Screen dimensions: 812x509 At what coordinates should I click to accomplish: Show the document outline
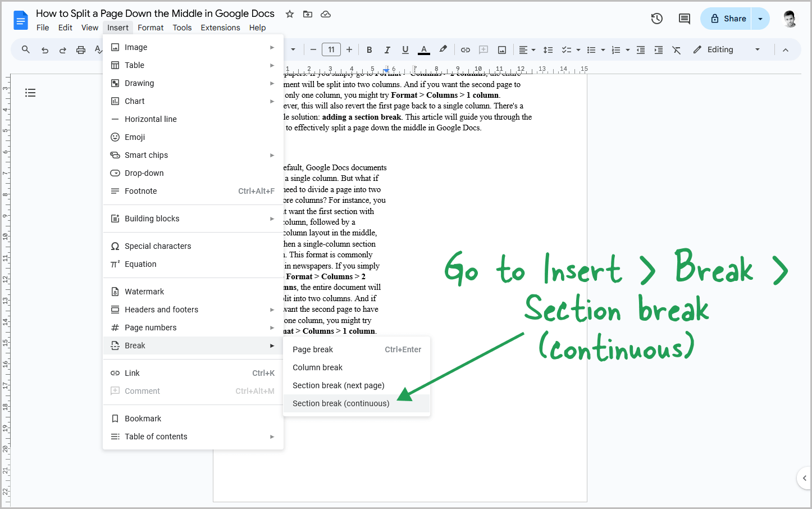[30, 93]
